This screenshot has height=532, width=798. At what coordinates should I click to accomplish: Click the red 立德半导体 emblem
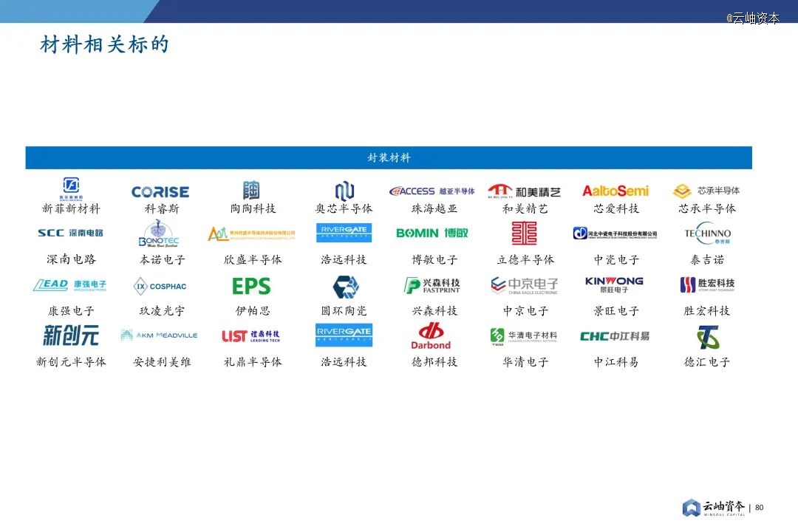point(524,233)
